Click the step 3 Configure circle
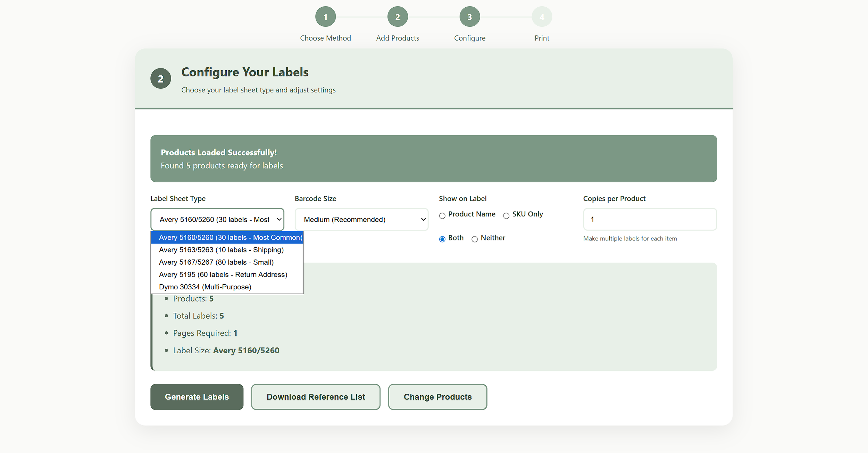The height and width of the screenshot is (453, 868). pos(470,16)
